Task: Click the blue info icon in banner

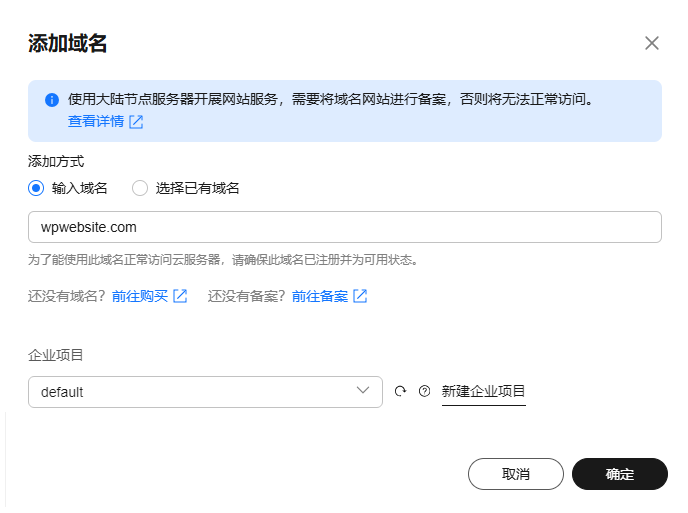Action: click(52, 100)
